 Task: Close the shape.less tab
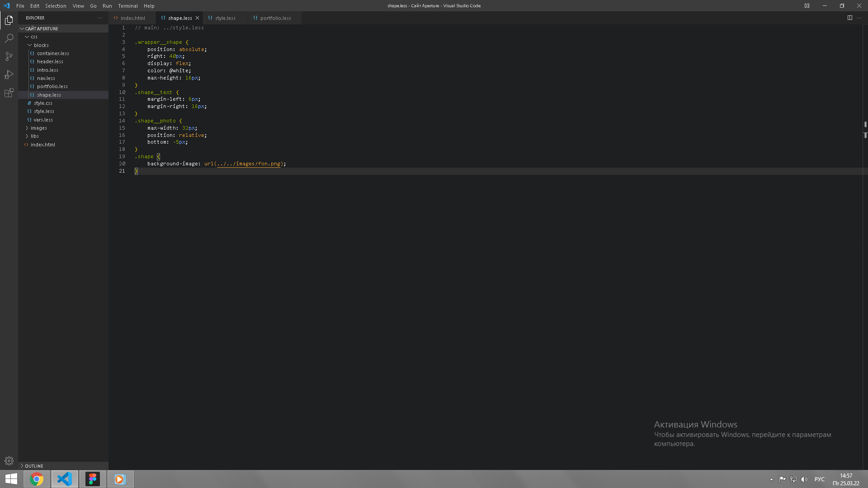[x=197, y=18]
